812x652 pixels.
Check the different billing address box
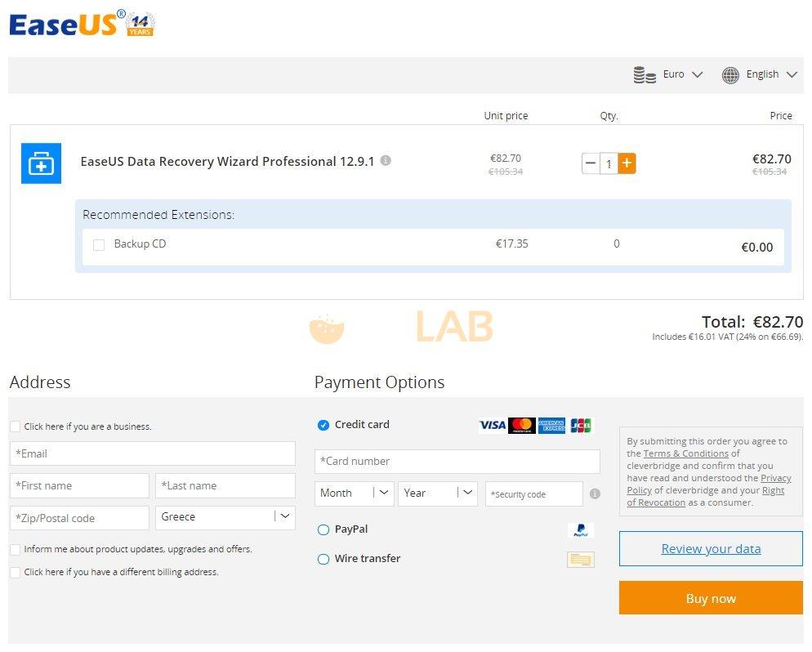point(15,572)
